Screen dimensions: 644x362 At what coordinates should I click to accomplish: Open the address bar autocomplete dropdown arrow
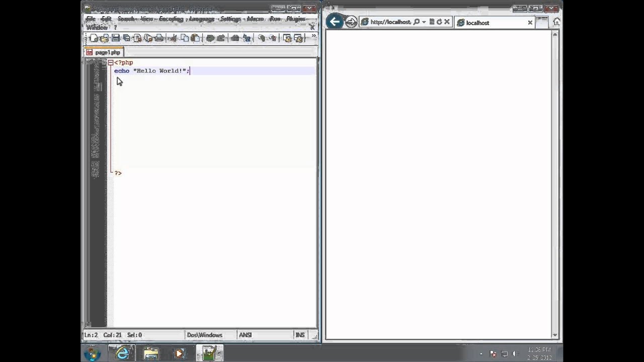coord(424,22)
